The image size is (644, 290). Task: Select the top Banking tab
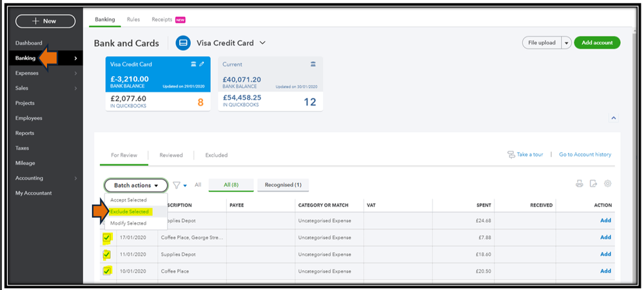click(104, 19)
